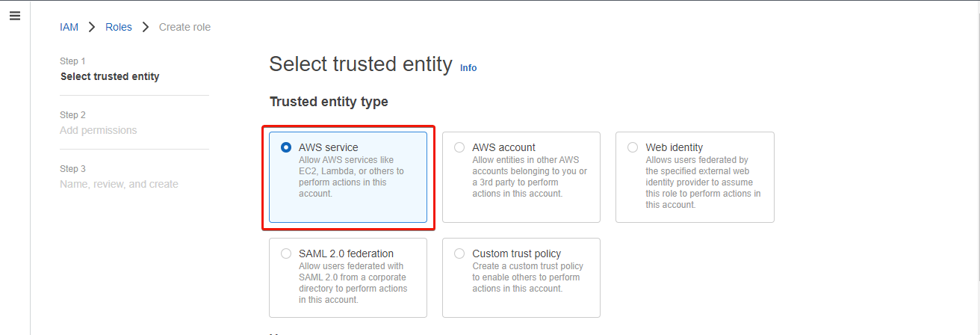Select the AWS service radio button

286,147
